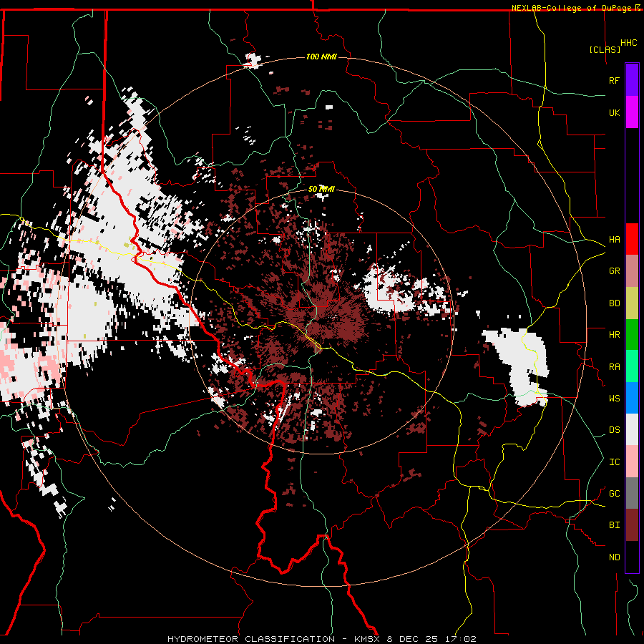Click the HA red legend swatch
This screenshot has width=644, height=644.
pyautogui.click(x=632, y=239)
